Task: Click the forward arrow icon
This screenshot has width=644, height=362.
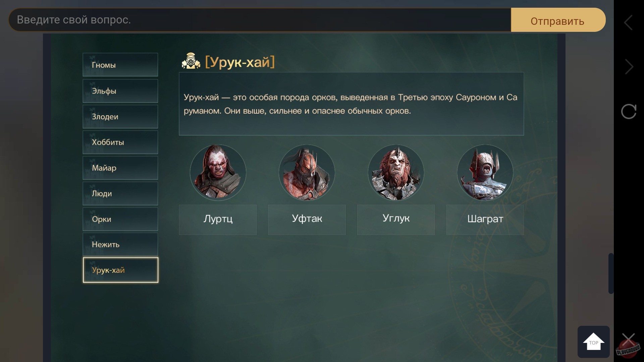Action: (629, 67)
